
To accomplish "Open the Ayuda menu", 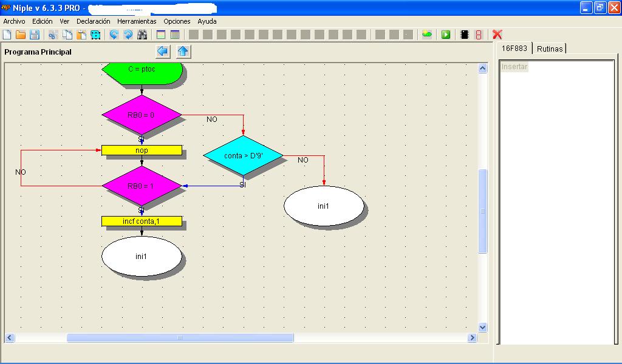I will 207,21.
